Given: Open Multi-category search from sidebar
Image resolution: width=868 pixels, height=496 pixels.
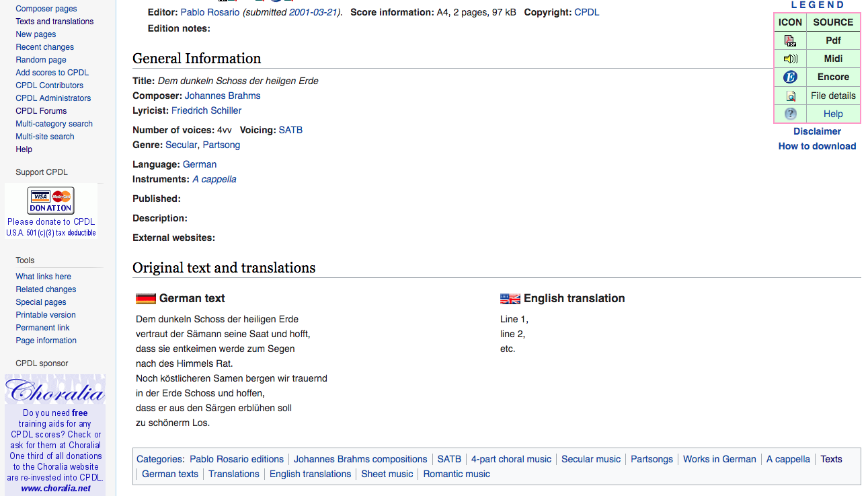Looking at the screenshot, I should [x=54, y=124].
